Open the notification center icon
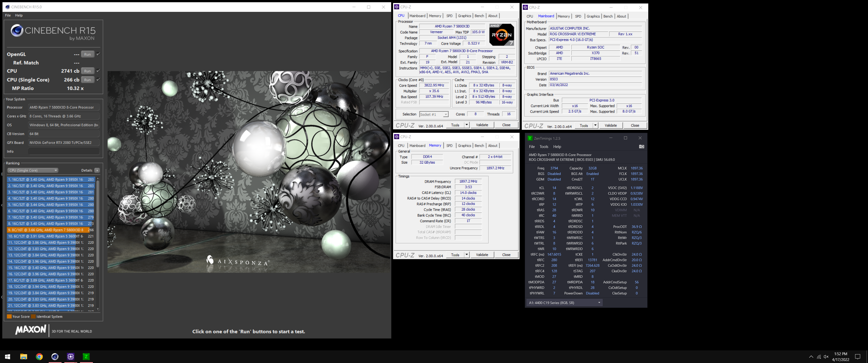The height and width of the screenshot is (363, 868). tap(858, 357)
